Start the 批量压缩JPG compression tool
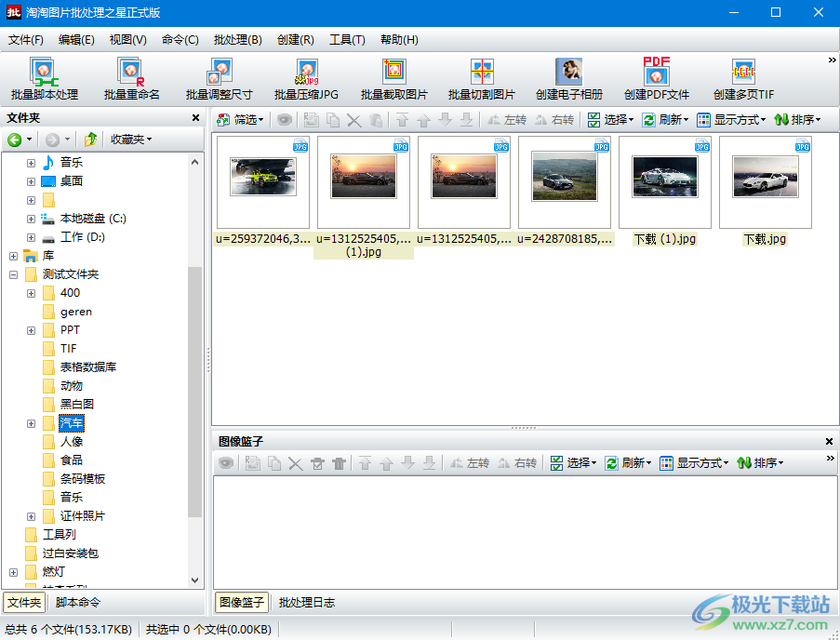 pyautogui.click(x=306, y=80)
